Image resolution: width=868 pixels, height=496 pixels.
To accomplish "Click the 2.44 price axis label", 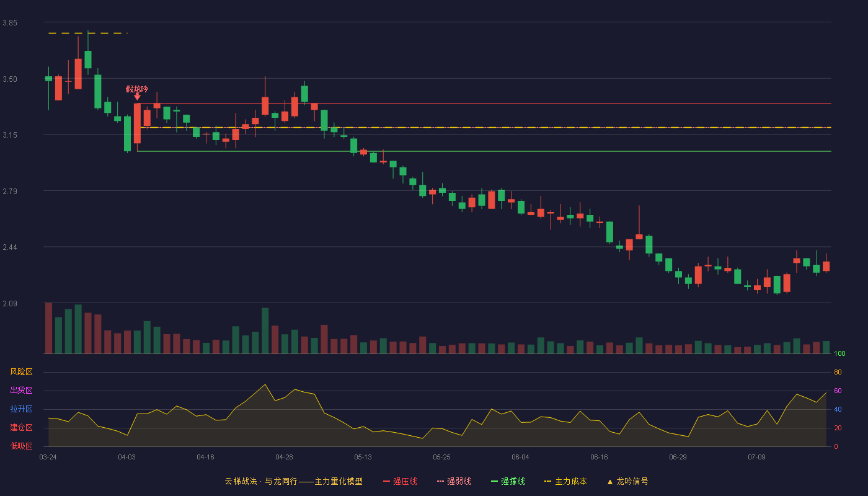I will pyautogui.click(x=10, y=247).
